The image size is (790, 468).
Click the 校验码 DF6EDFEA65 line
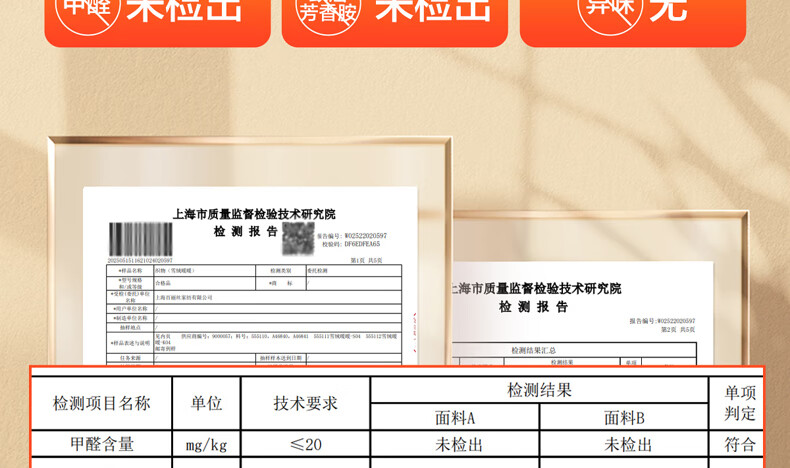pyautogui.click(x=351, y=244)
